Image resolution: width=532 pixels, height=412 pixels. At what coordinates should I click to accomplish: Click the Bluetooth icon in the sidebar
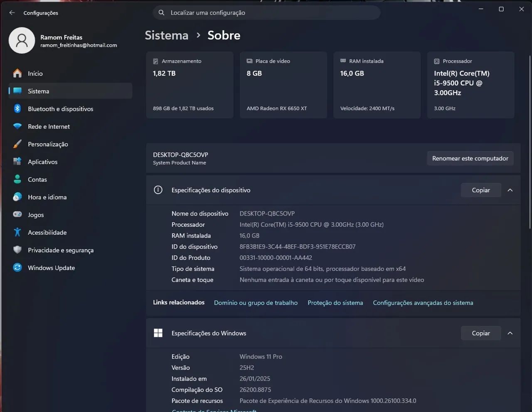(17, 109)
